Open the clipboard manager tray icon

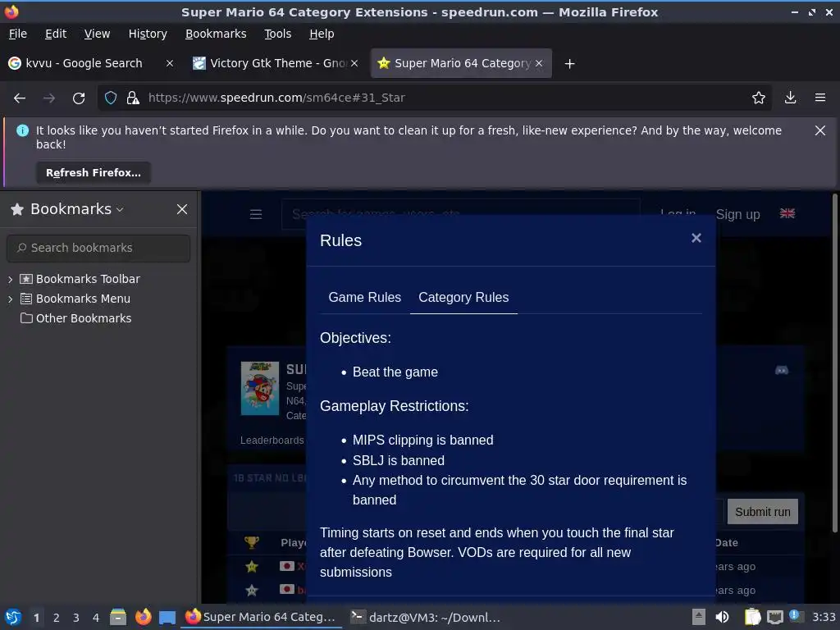tap(752, 617)
